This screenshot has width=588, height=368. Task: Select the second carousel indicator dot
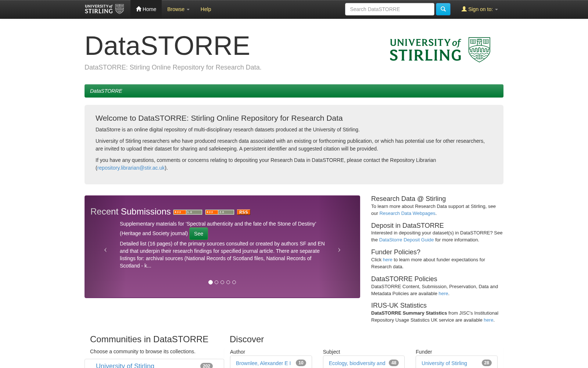click(216, 282)
